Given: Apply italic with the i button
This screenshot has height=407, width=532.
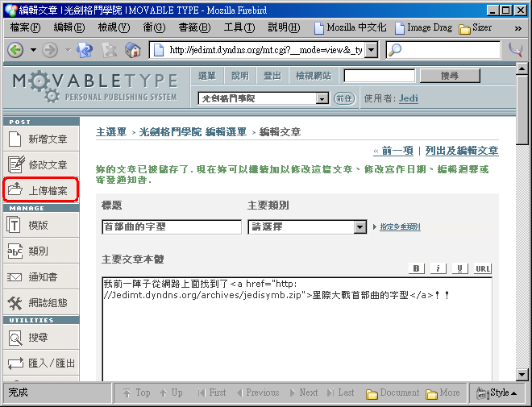Looking at the screenshot, I should click(x=438, y=268).
